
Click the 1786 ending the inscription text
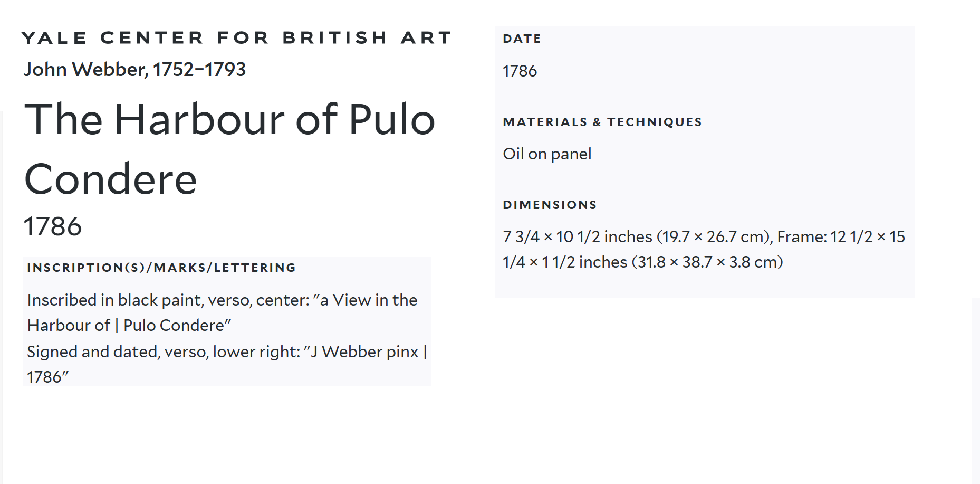(x=45, y=377)
